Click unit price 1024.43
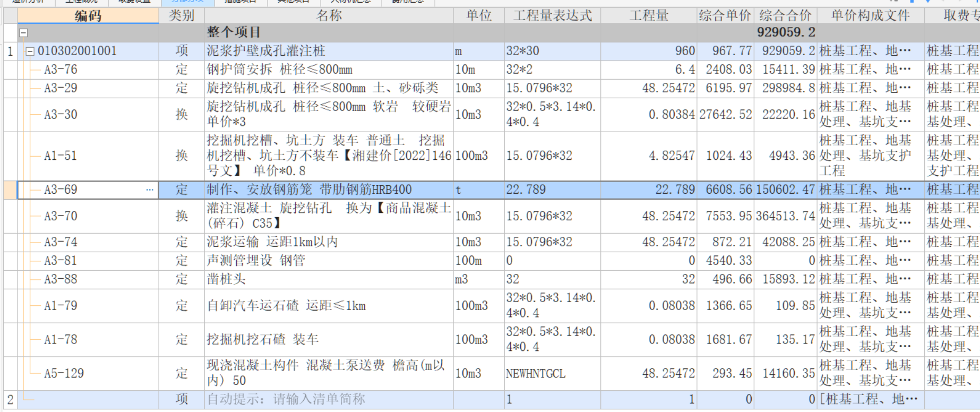The image size is (980, 412). click(x=725, y=156)
